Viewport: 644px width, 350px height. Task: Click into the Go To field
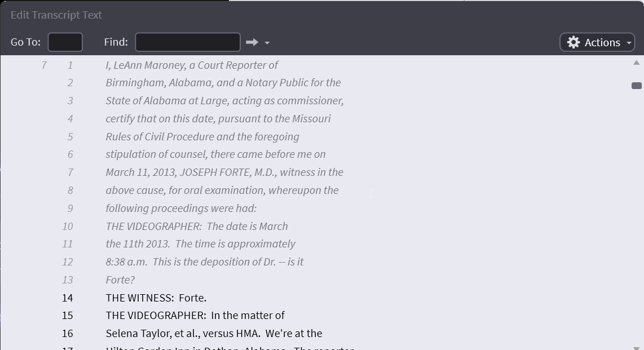(65, 42)
